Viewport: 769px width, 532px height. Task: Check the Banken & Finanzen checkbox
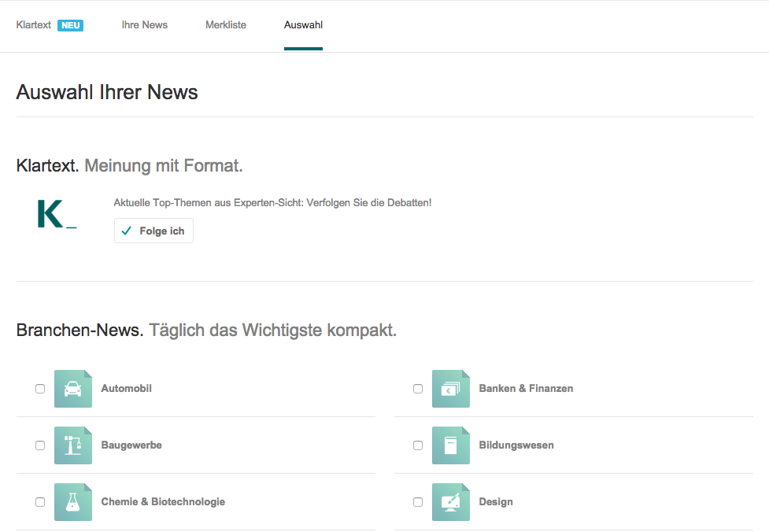418,389
